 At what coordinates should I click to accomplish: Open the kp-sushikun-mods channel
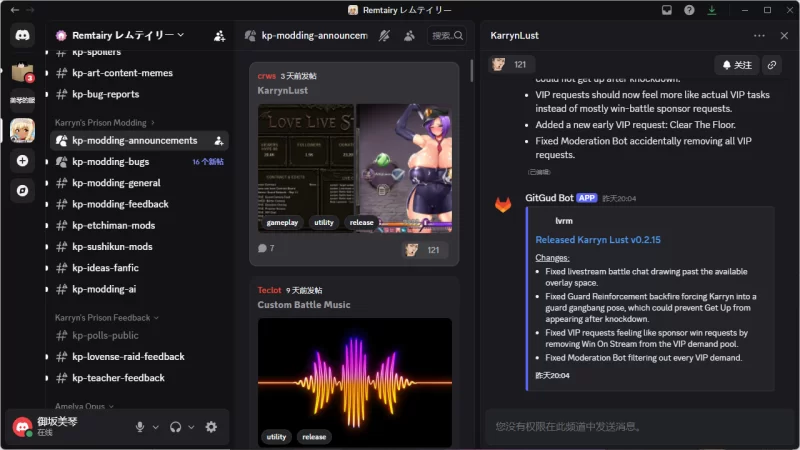139,247
